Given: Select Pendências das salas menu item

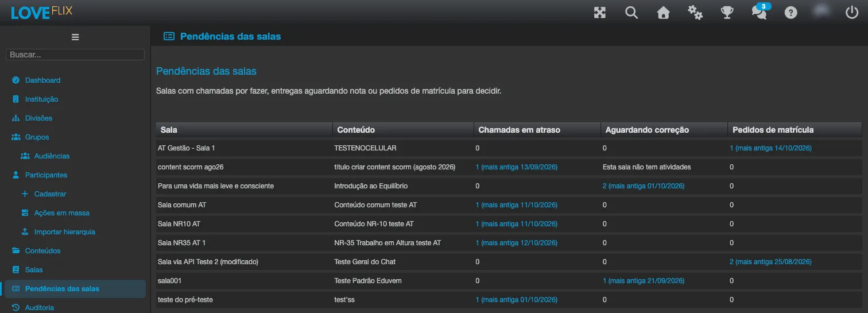Looking at the screenshot, I should pyautogui.click(x=75, y=288).
